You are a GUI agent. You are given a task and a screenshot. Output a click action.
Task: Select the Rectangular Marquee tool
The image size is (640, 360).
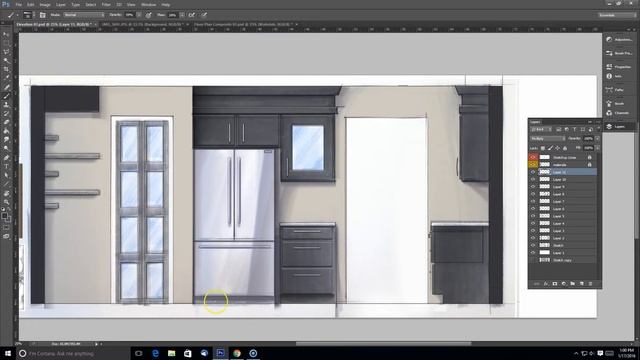click(x=6, y=43)
